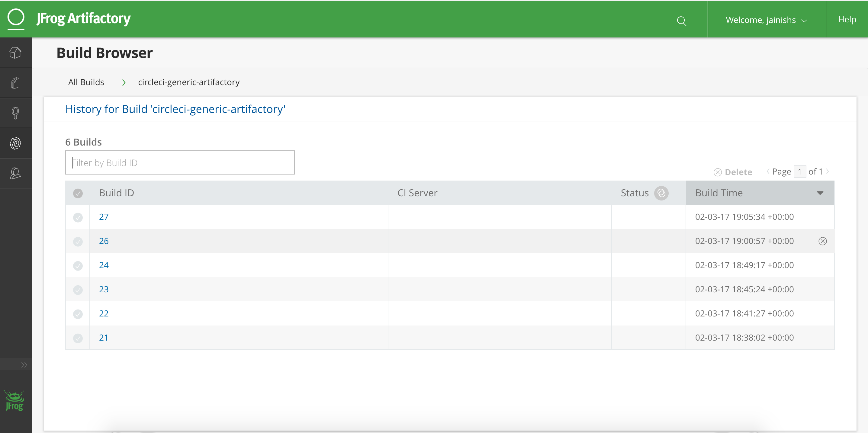Check the checkbox for build 23
The height and width of the screenshot is (433, 868).
pos(78,290)
